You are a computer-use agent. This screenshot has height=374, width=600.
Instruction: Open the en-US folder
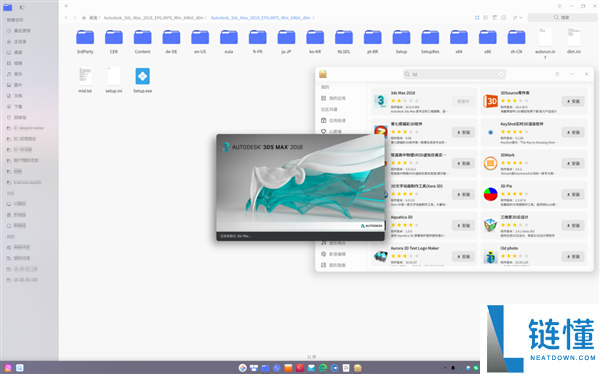(200, 41)
